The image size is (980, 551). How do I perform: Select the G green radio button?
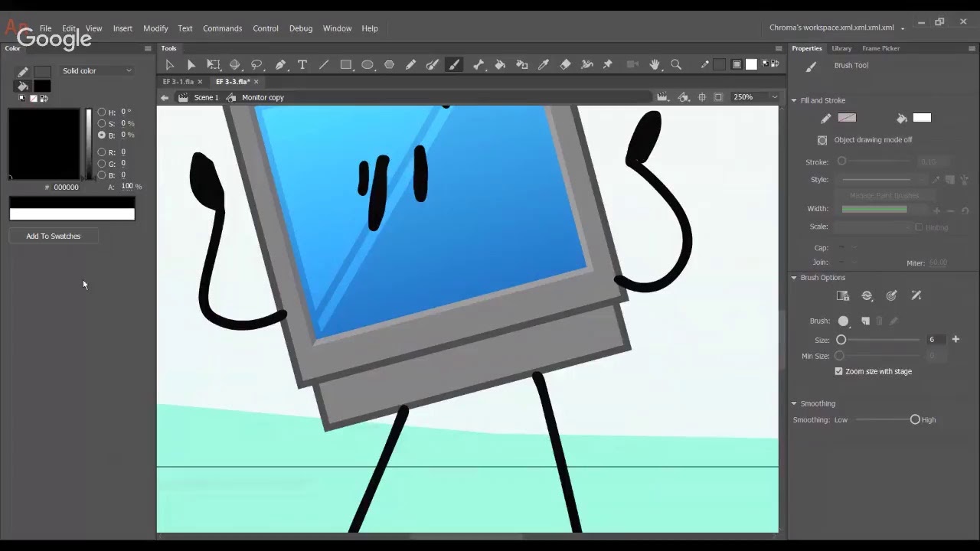pos(102,164)
